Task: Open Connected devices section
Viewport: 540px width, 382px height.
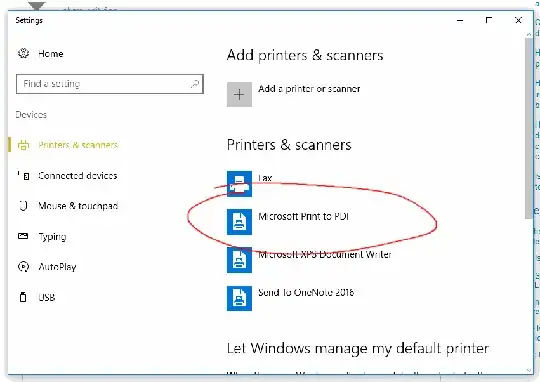Action: coord(77,176)
